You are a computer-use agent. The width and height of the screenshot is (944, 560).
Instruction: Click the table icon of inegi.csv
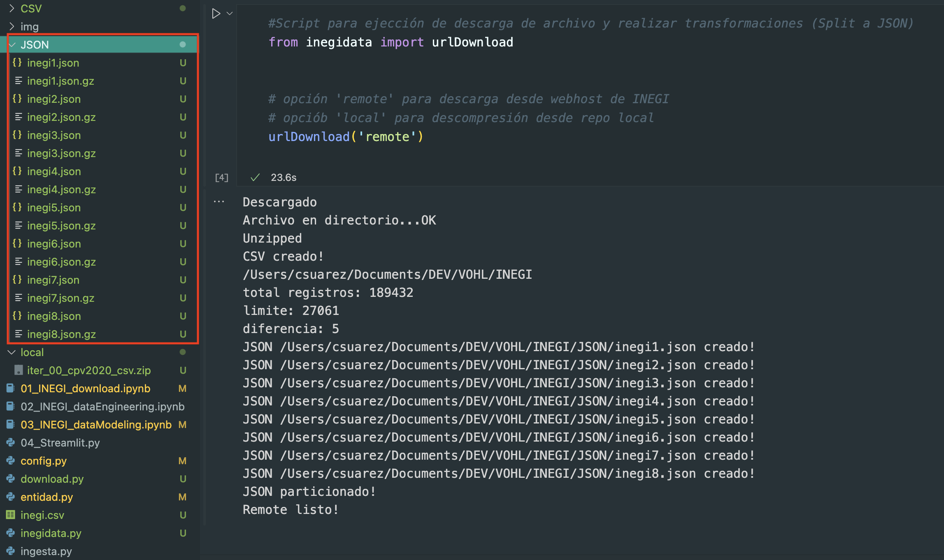coord(11,515)
